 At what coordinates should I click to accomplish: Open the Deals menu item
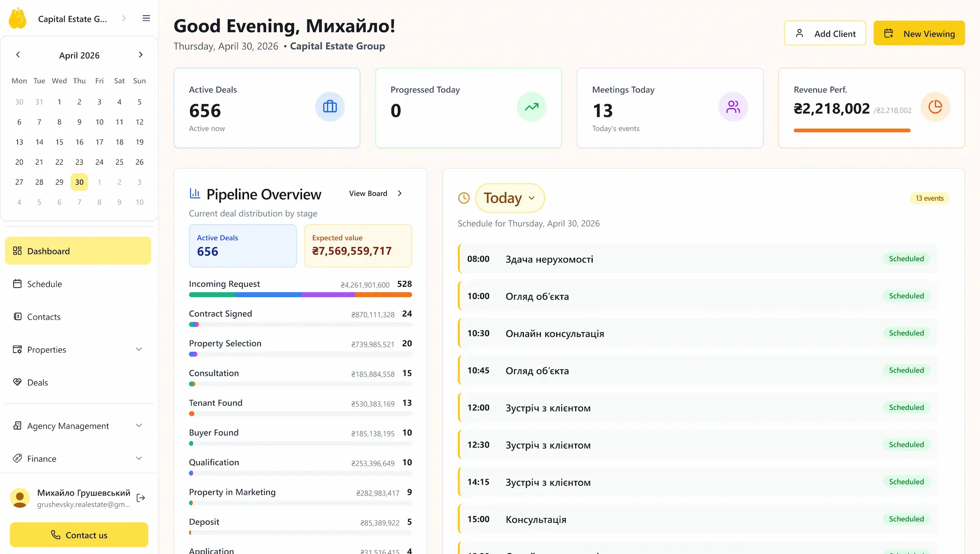(78, 382)
